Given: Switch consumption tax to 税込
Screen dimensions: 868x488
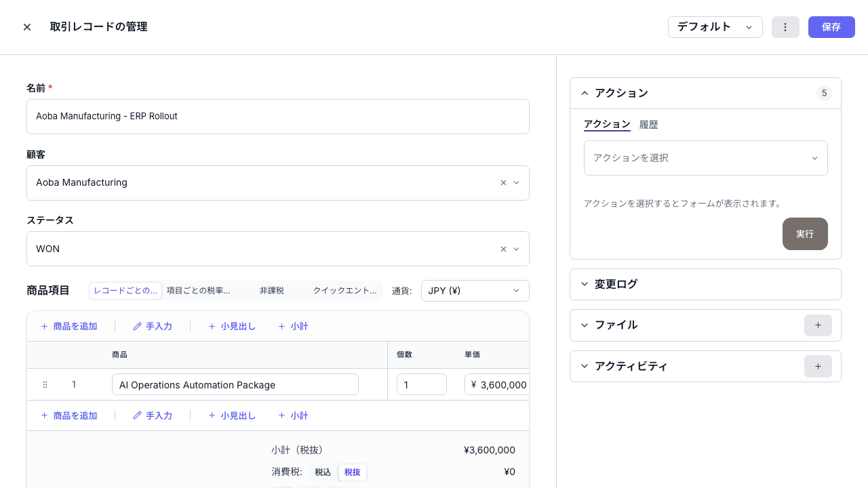Looking at the screenshot, I should point(321,472).
